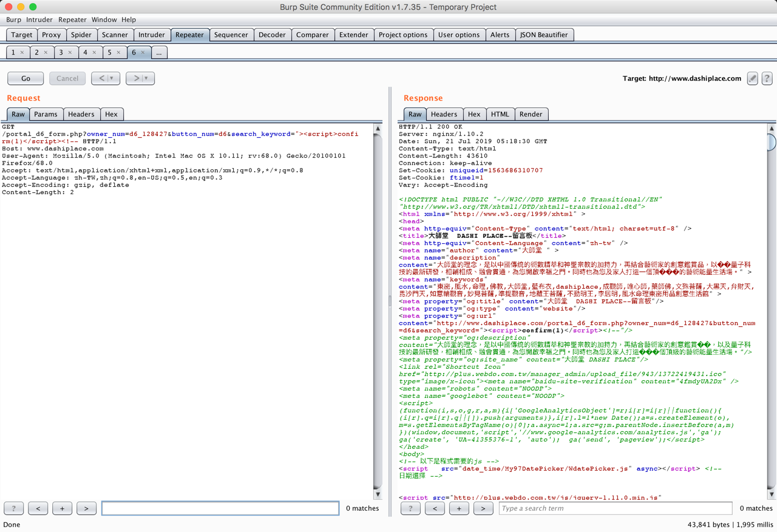Focus the Response search term field
This screenshot has height=532, width=777.
click(x=616, y=508)
